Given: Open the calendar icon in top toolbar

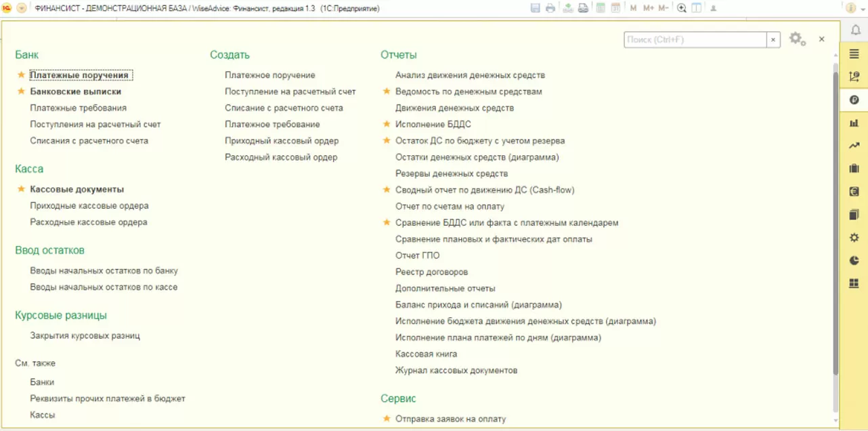Looking at the screenshot, I should pyautogui.click(x=615, y=8).
